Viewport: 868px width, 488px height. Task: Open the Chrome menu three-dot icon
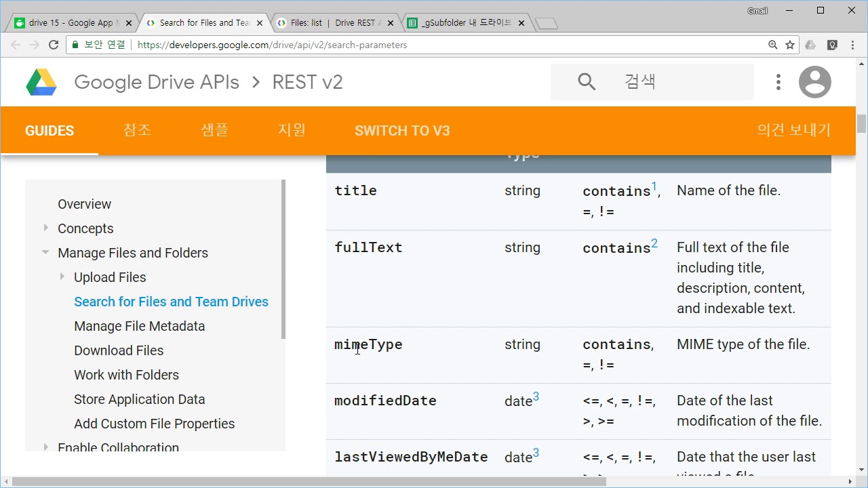[x=853, y=45]
